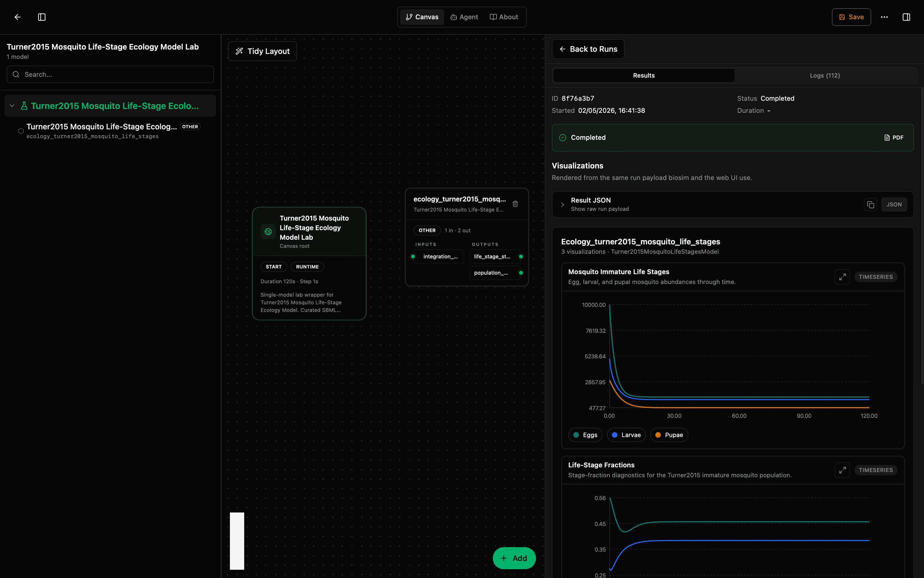Toggle the left sidebar panel icon

pos(42,17)
